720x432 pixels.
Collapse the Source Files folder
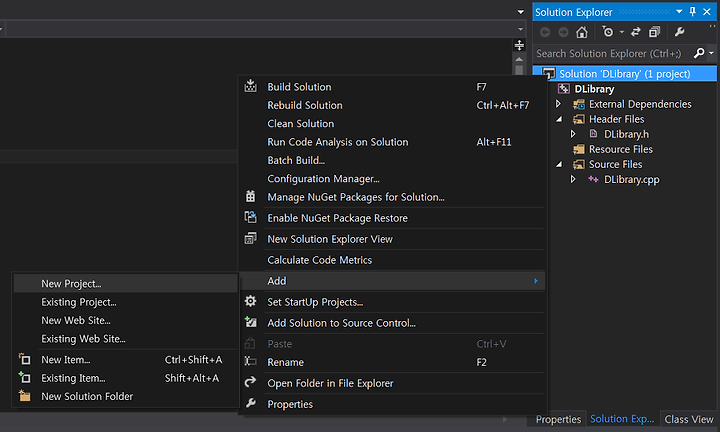[x=559, y=164]
